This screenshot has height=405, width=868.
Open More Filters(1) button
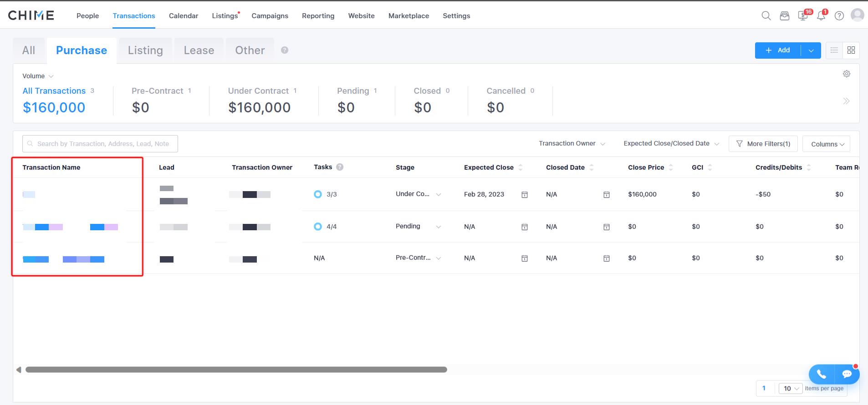763,144
